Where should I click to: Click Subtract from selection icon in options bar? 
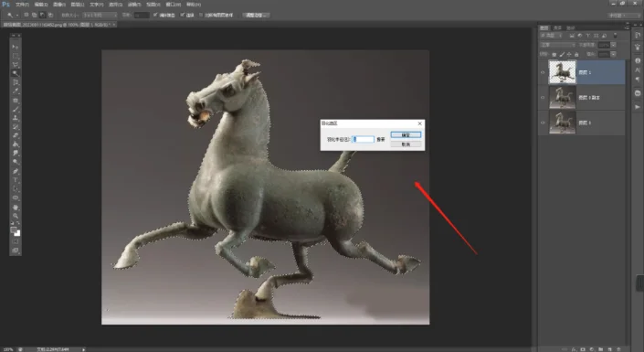click(42, 16)
